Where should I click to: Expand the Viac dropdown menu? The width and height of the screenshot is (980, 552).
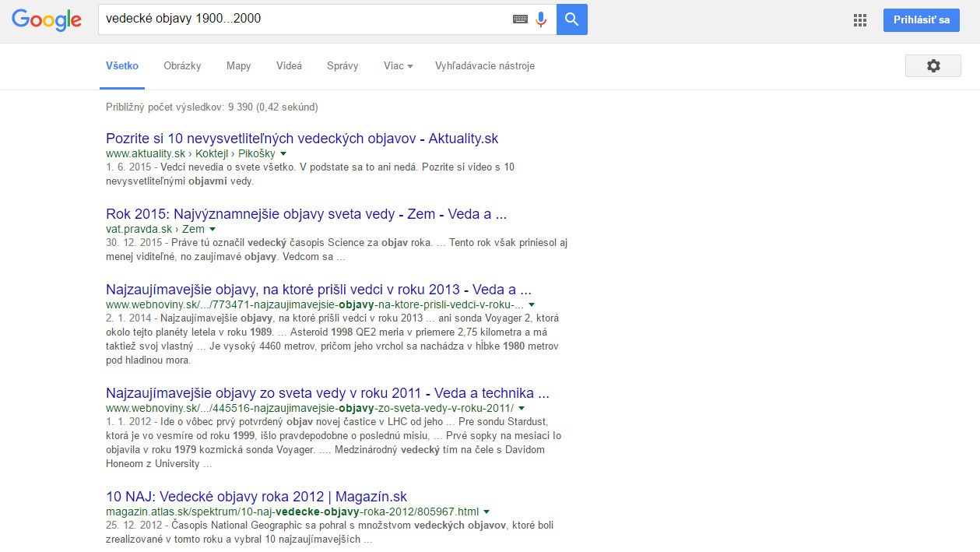pos(398,66)
